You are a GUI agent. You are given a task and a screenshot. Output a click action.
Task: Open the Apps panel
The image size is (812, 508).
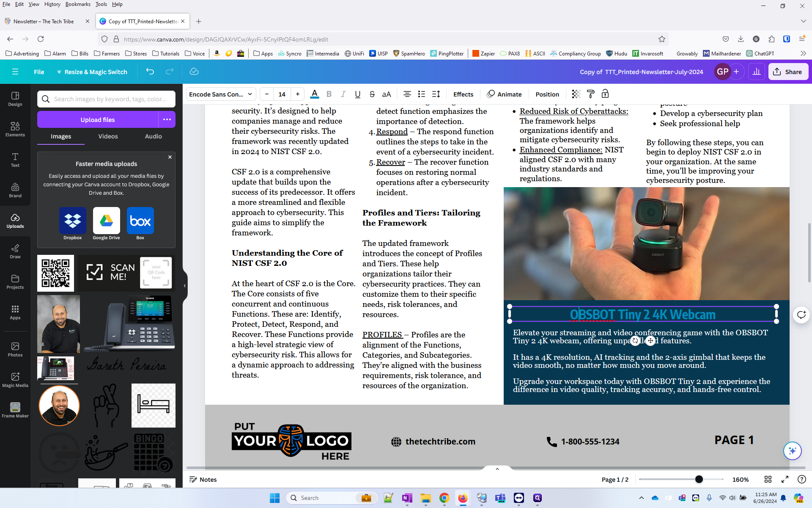point(15,312)
